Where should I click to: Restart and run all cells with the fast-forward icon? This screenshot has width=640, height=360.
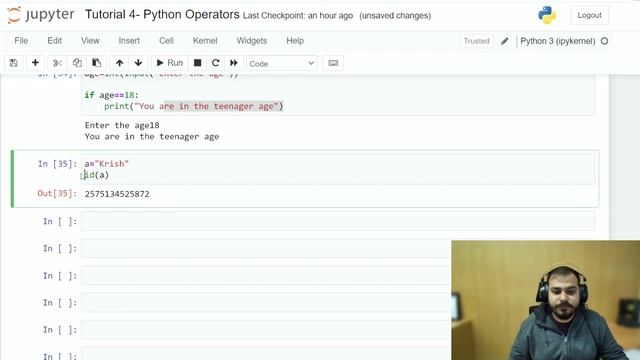tap(234, 63)
